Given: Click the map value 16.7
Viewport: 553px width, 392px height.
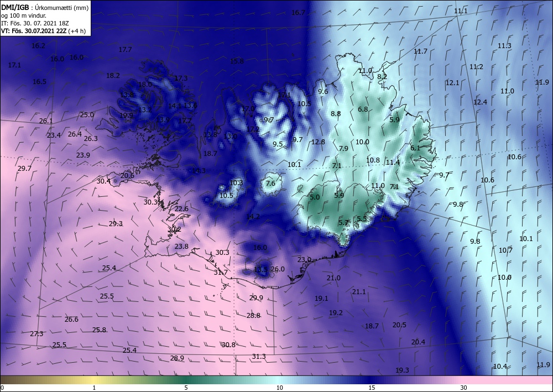Looking at the screenshot, I should tap(298, 13).
